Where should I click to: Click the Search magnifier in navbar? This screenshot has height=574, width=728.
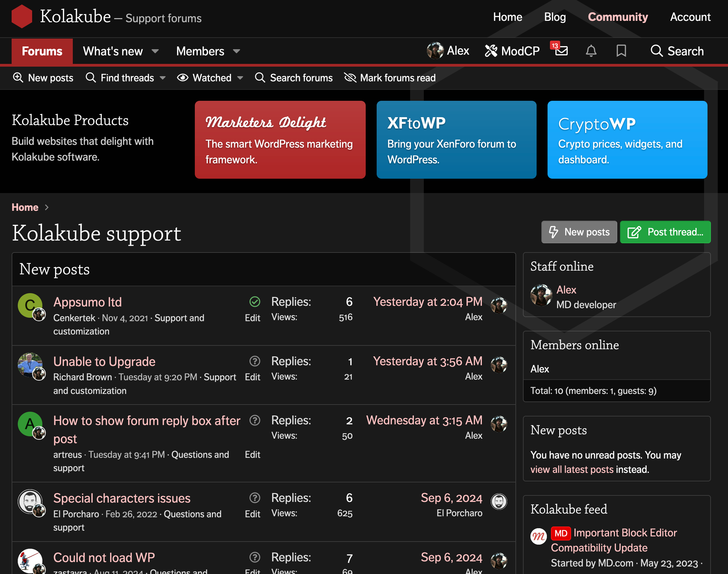tap(657, 51)
